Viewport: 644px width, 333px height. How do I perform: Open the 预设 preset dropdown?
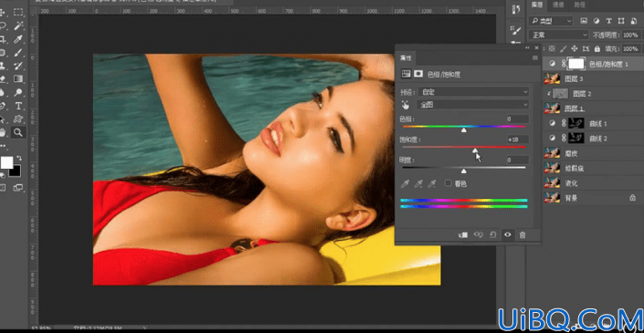tap(473, 92)
